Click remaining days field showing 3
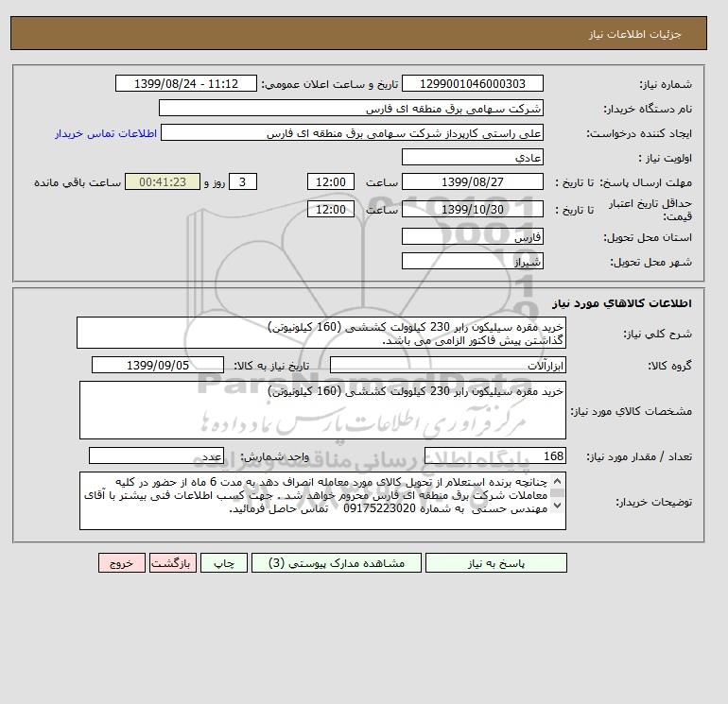This screenshot has height=704, width=728. tap(243, 182)
